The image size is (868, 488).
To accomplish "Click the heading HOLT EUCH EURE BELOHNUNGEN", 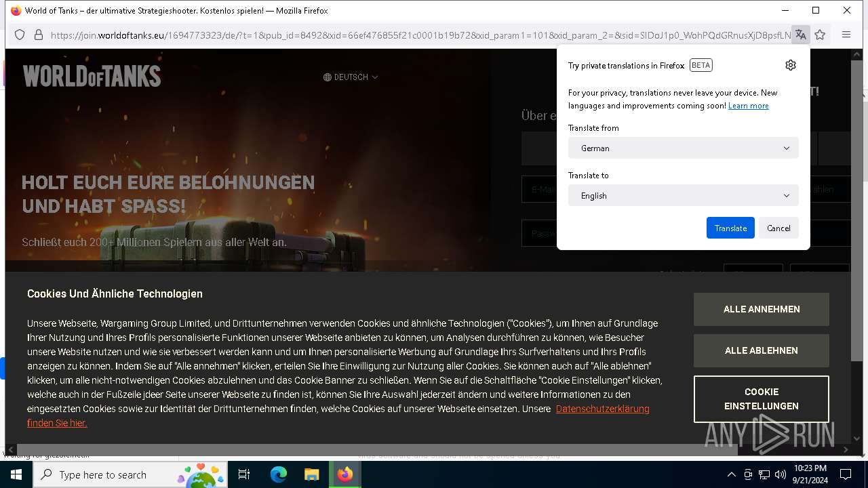I will point(168,182).
